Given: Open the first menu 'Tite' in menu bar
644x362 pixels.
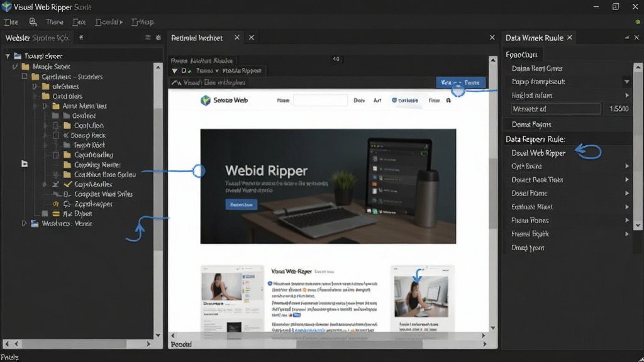Looking at the screenshot, I should point(11,22).
